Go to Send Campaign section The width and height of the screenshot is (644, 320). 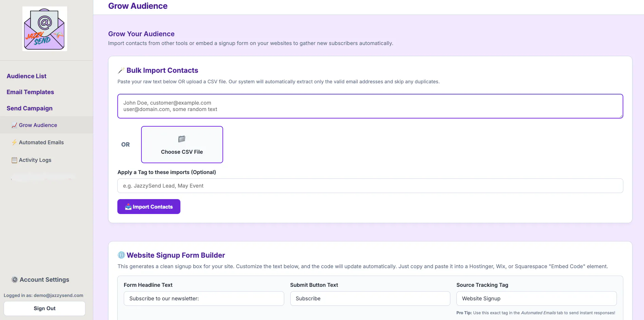(x=30, y=108)
